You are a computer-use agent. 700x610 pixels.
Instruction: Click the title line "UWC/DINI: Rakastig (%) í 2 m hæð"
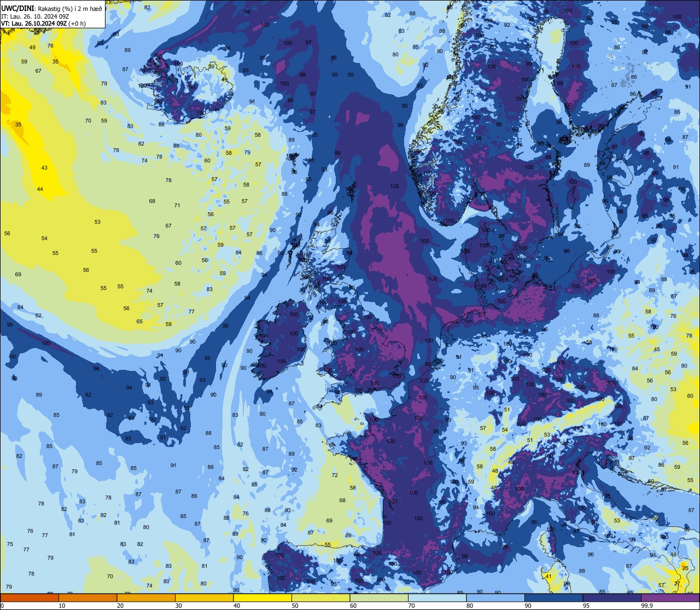tap(52, 8)
